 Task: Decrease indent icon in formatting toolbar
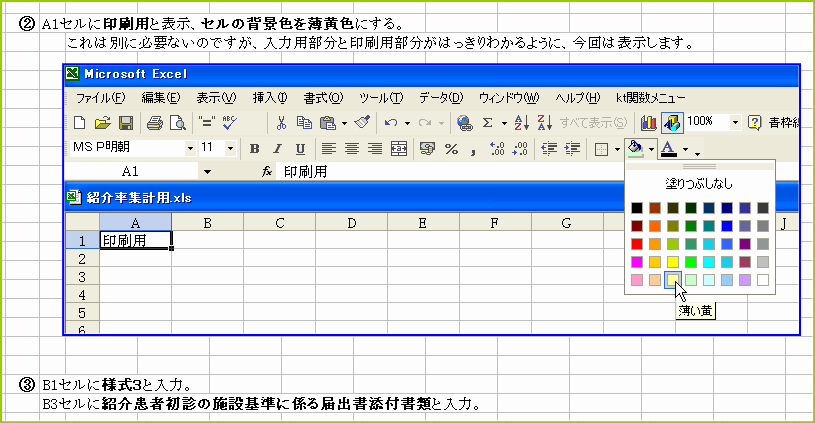click(x=549, y=149)
